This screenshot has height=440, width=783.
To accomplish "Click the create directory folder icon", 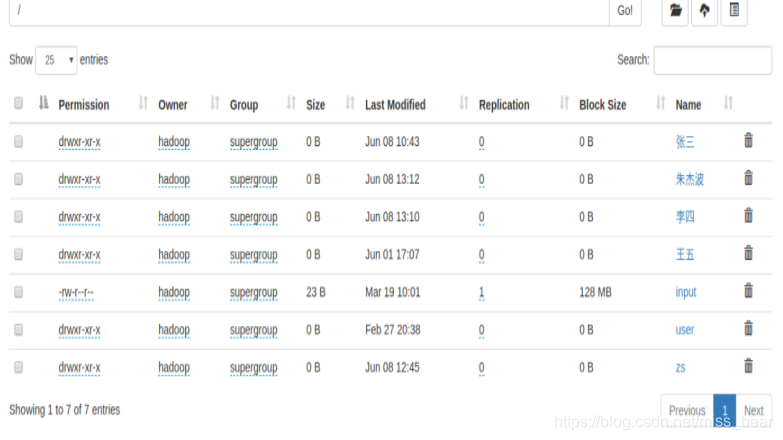I will click(x=675, y=10).
